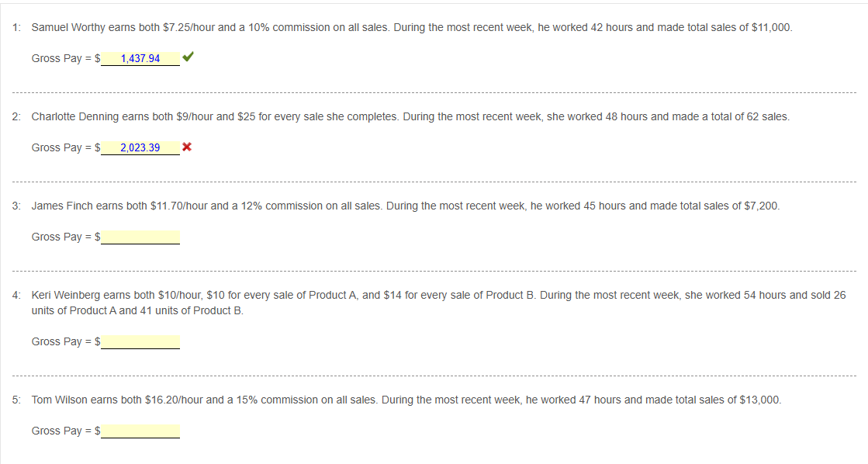The image size is (868, 464).
Task: Click Charlotte Denning's question text
Action: point(411,116)
